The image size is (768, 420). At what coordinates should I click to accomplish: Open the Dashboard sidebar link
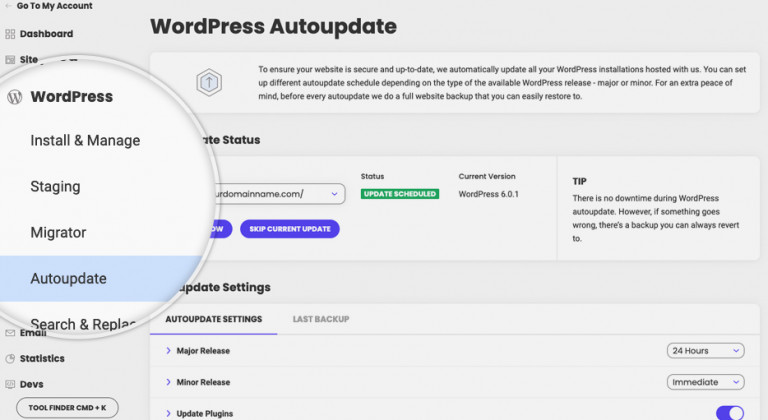[x=46, y=34]
